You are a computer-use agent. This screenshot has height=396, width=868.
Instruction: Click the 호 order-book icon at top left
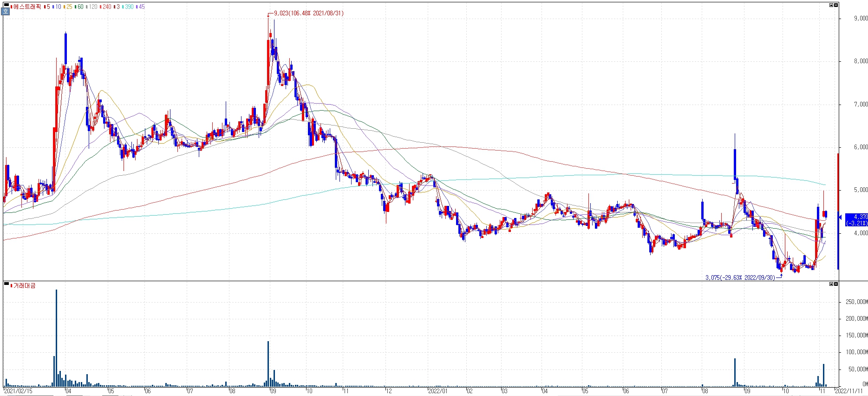pos(6,12)
